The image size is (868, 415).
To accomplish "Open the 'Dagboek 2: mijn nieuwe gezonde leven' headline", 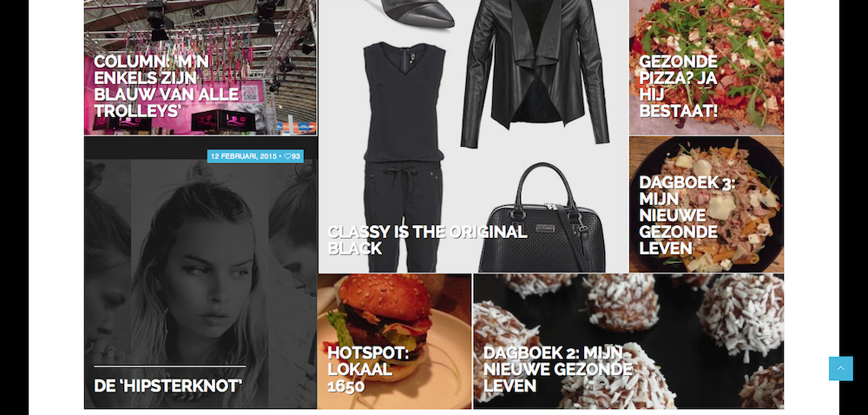I will coord(557,369).
